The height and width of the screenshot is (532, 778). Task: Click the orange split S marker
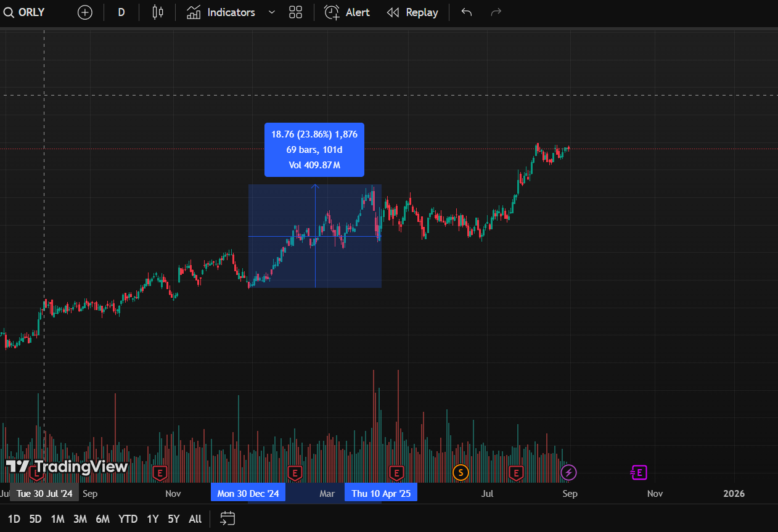461,473
